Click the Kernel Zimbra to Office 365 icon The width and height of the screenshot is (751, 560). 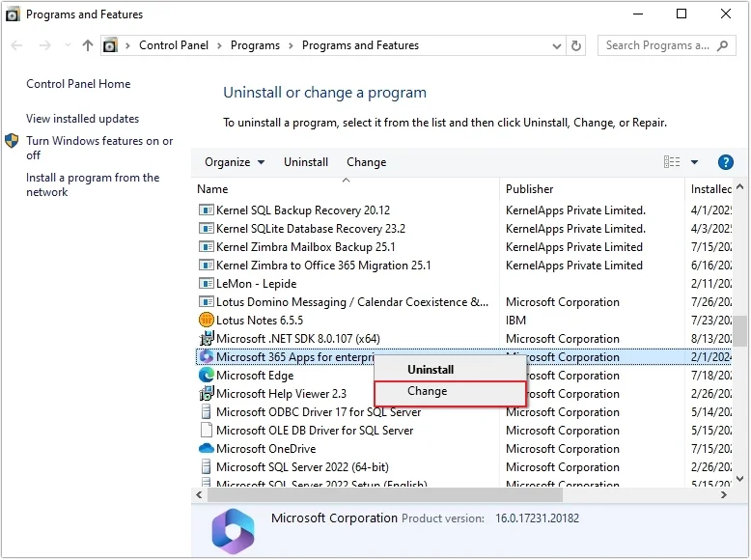click(206, 266)
